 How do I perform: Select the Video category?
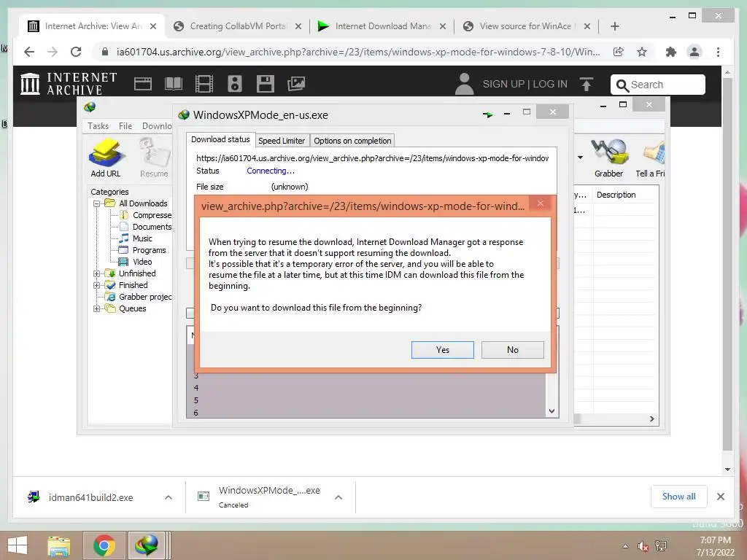coord(142,262)
